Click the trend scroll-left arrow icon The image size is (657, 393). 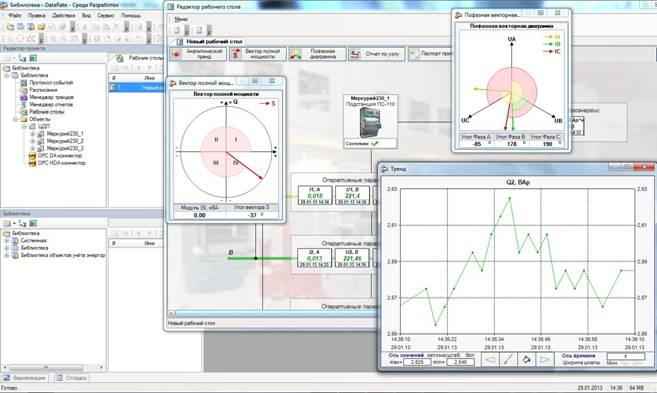point(490,359)
